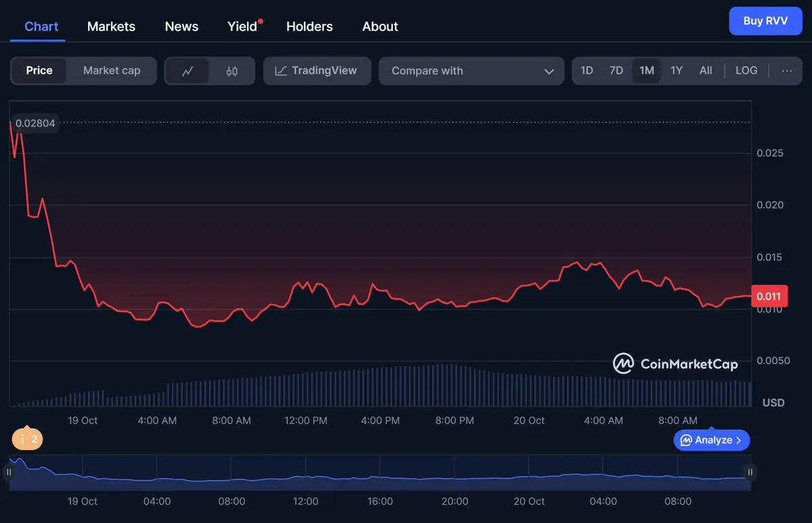The width and height of the screenshot is (812, 523).
Task: Click the 12:00 PM axis label
Action: click(x=305, y=421)
